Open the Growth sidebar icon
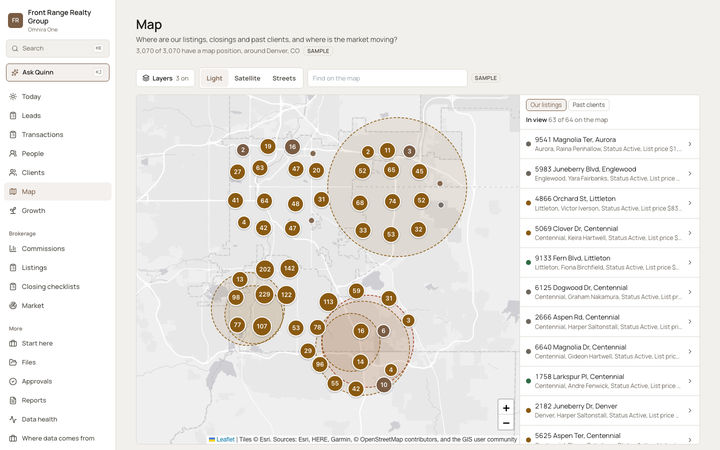 13,211
